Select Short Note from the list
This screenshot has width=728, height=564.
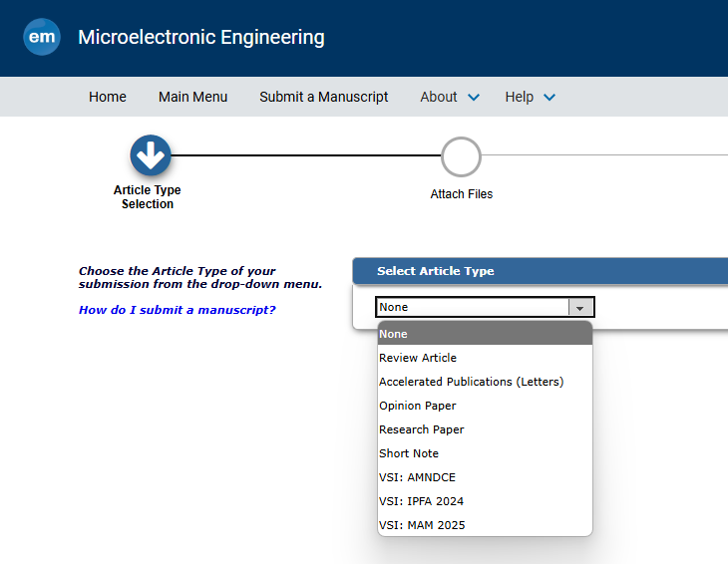(409, 453)
